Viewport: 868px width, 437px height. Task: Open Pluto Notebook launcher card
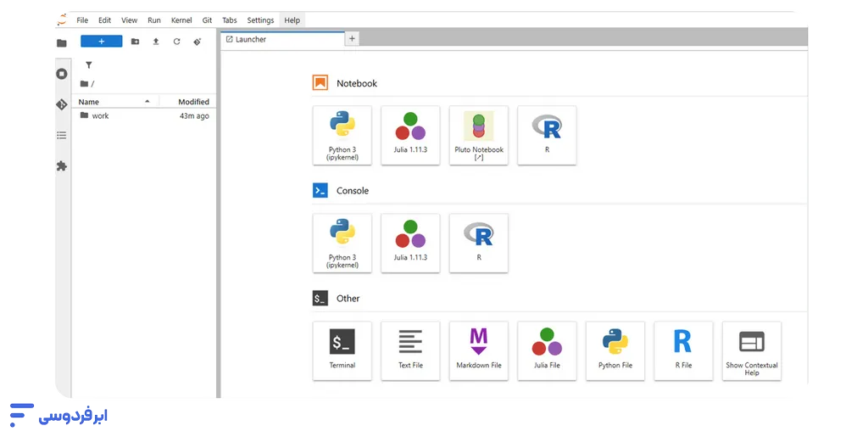(x=479, y=135)
